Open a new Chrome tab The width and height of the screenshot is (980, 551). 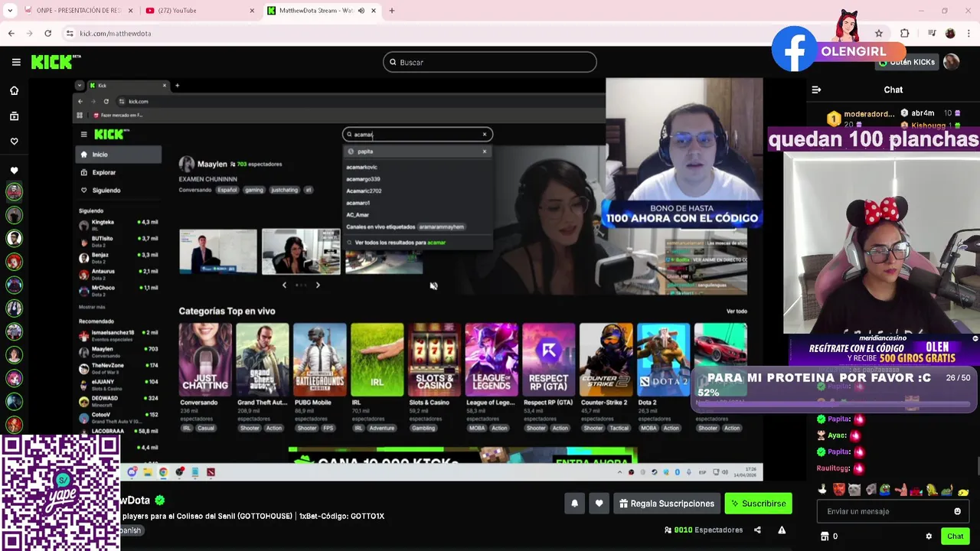tap(392, 11)
